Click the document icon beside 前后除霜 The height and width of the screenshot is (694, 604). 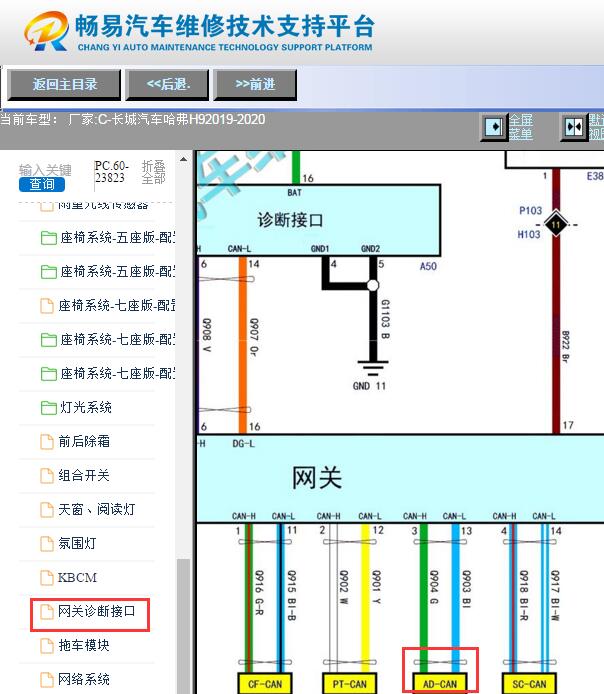pos(47,442)
